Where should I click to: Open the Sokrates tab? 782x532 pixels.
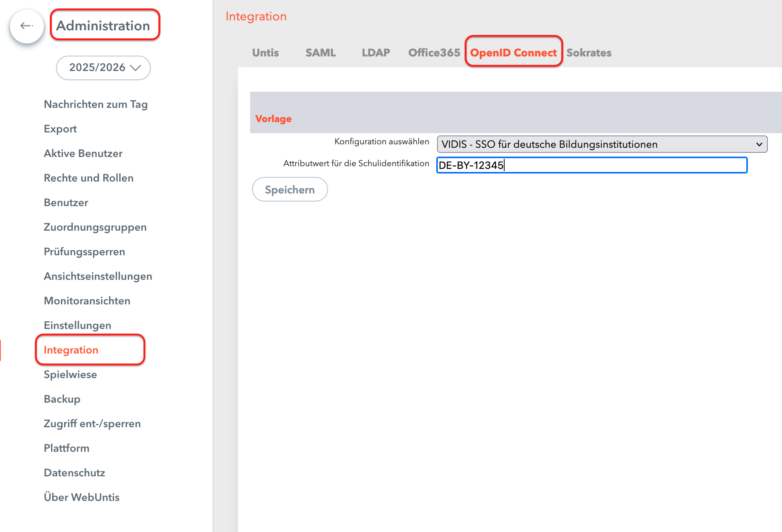(x=589, y=53)
